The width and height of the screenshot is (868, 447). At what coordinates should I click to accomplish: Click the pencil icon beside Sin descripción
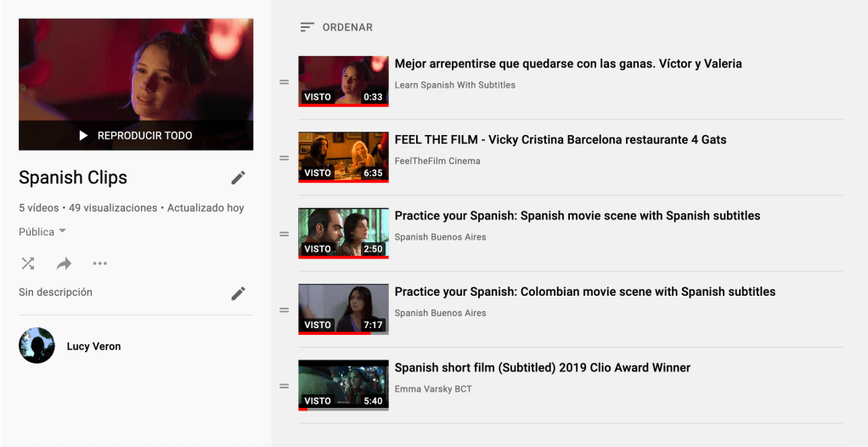[x=238, y=293]
